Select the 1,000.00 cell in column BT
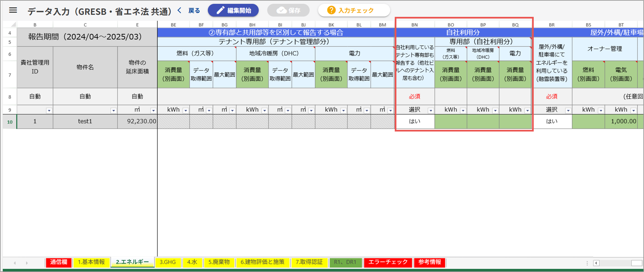The width and height of the screenshot is (644, 272). pyautogui.click(x=621, y=121)
